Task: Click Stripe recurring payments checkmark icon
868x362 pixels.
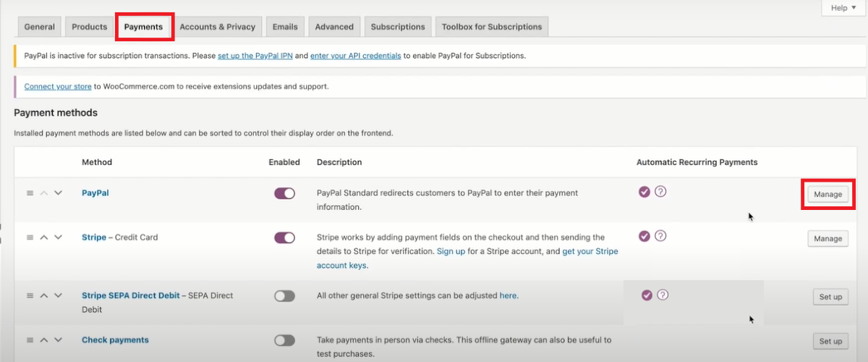Action: 644,236
